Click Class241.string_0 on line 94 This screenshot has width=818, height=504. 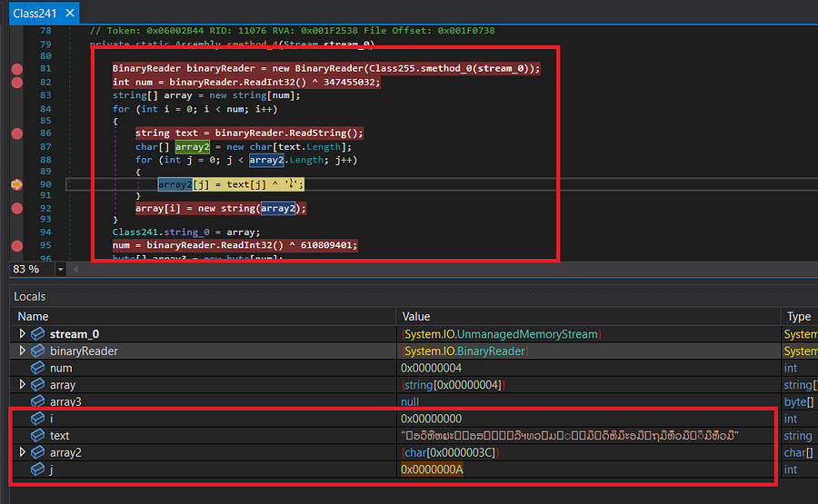click(161, 232)
